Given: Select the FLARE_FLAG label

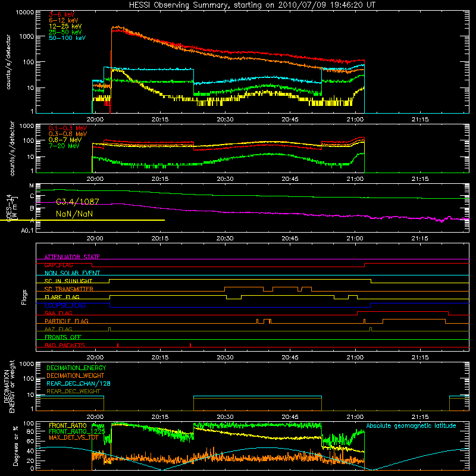Looking at the screenshot, I should pyautogui.click(x=62, y=297).
